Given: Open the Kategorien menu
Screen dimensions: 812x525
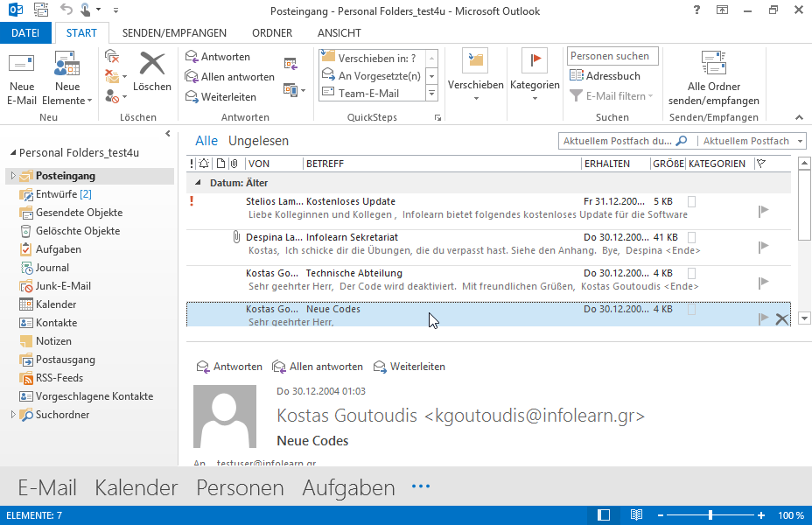Looking at the screenshot, I should 535,75.
